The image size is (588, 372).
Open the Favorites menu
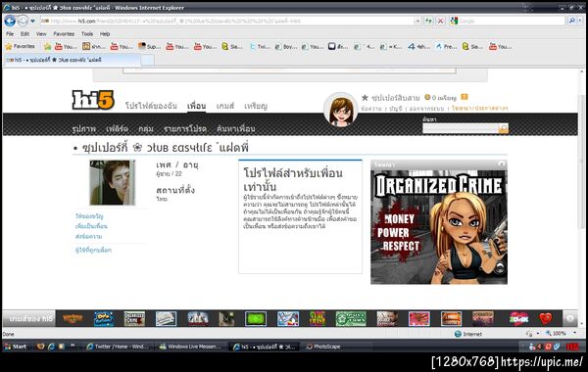[x=64, y=33]
